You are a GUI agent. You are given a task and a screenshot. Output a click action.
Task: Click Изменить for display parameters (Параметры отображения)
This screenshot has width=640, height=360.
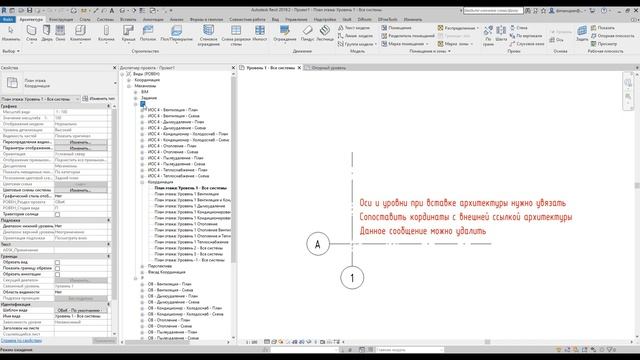coord(81,148)
